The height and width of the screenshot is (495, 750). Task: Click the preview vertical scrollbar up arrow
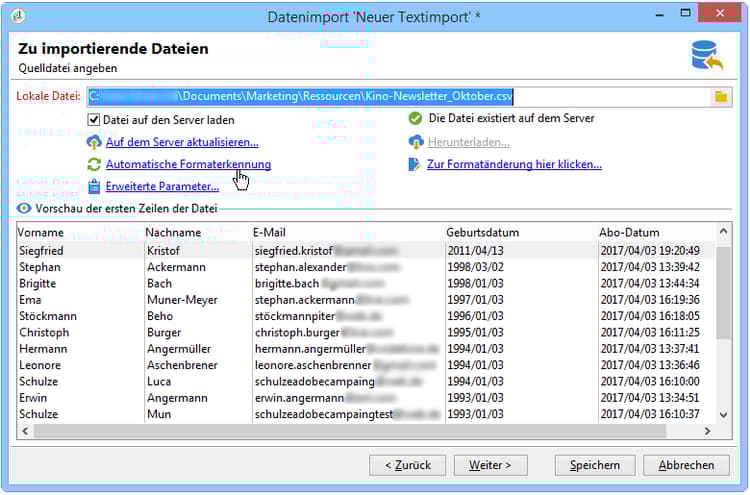click(x=723, y=231)
